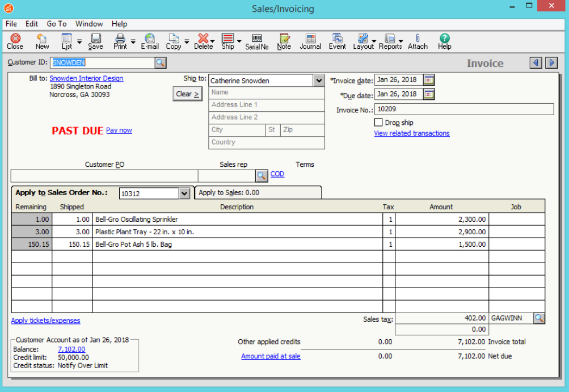Open the Reports dropdown arrow

tap(401, 41)
